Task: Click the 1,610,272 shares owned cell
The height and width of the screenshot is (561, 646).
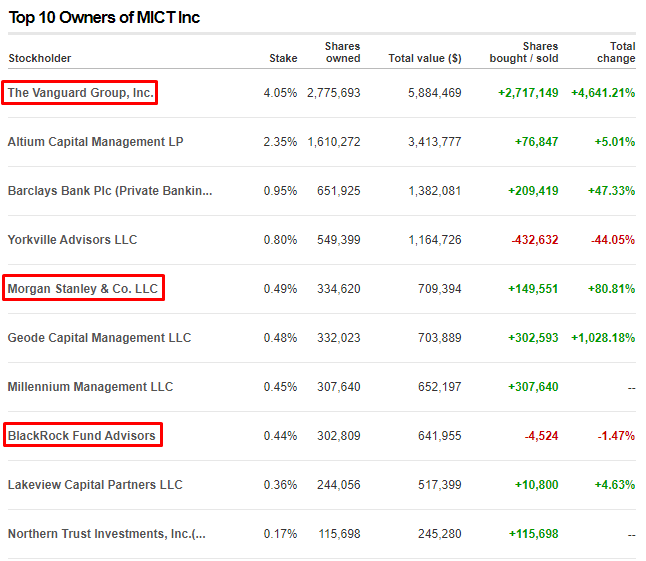Action: tap(334, 142)
